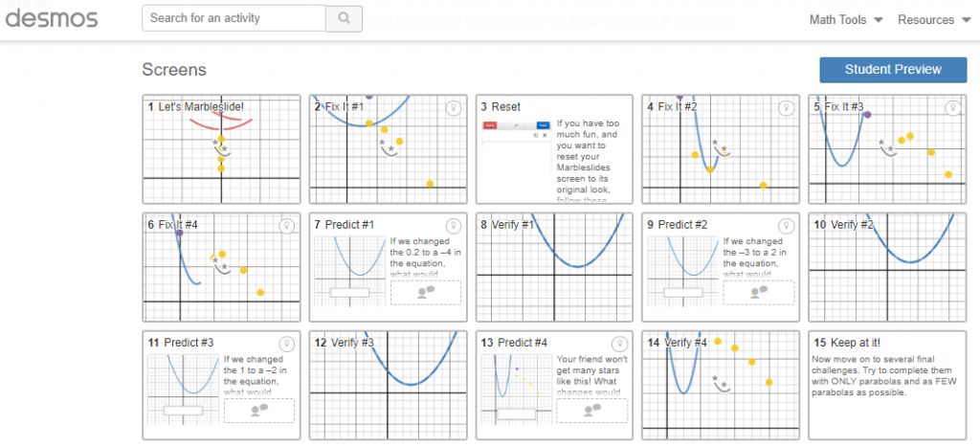
Task: Open the Reset screen thumbnail
Action: coord(554,149)
